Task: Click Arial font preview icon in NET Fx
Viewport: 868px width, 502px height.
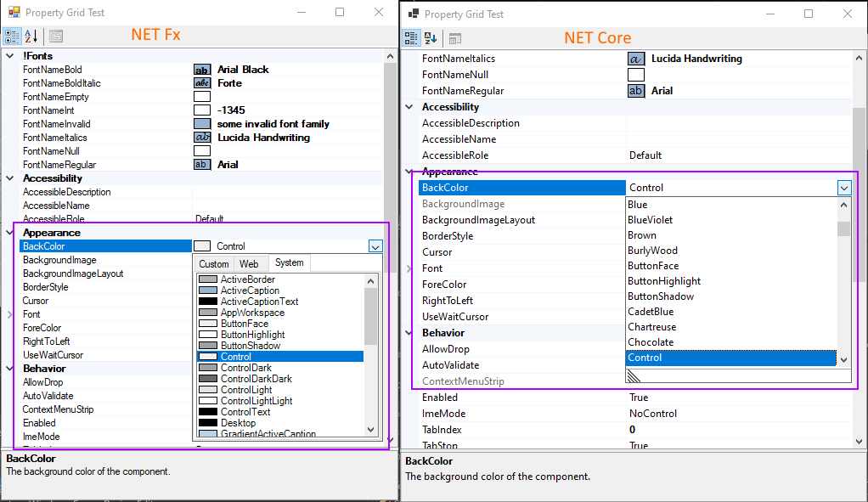Action: 202,165
